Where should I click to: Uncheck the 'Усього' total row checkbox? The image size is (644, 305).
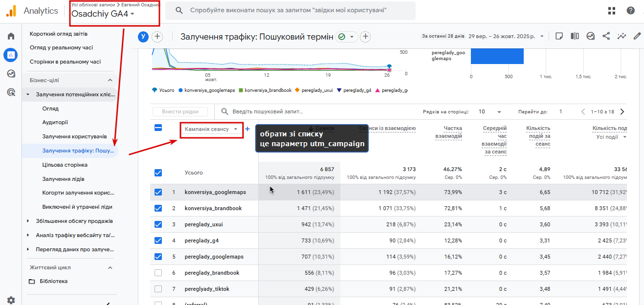point(158,173)
